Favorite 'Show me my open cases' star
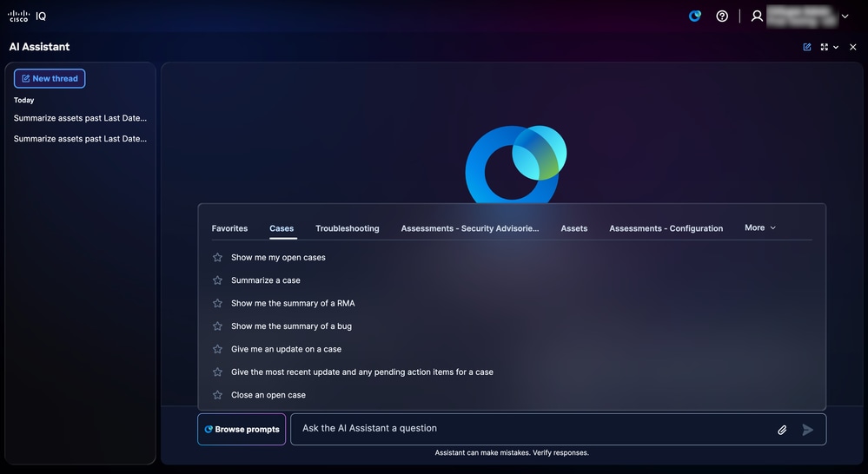 pyautogui.click(x=217, y=257)
